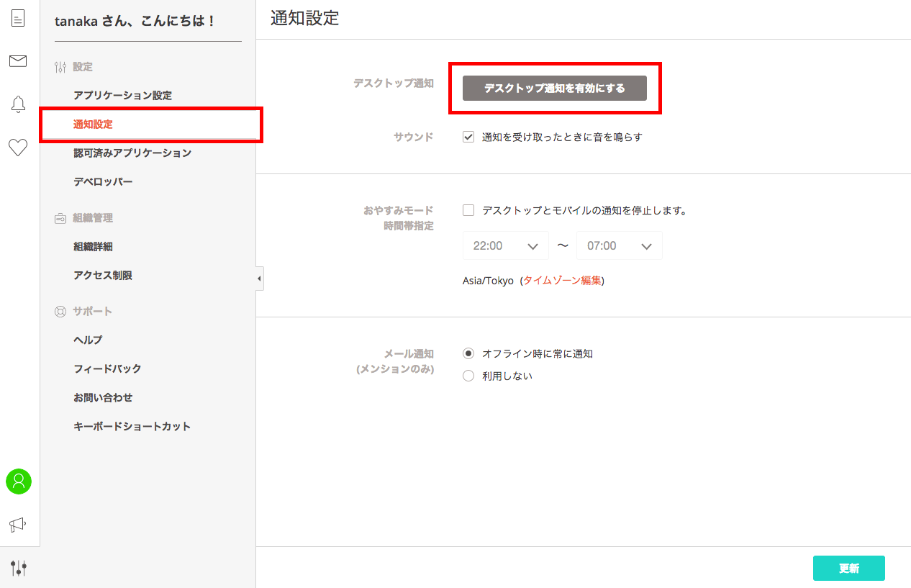911x588 pixels.
Task: Collapse the sidebar with the arrow handle
Action: pos(259,279)
